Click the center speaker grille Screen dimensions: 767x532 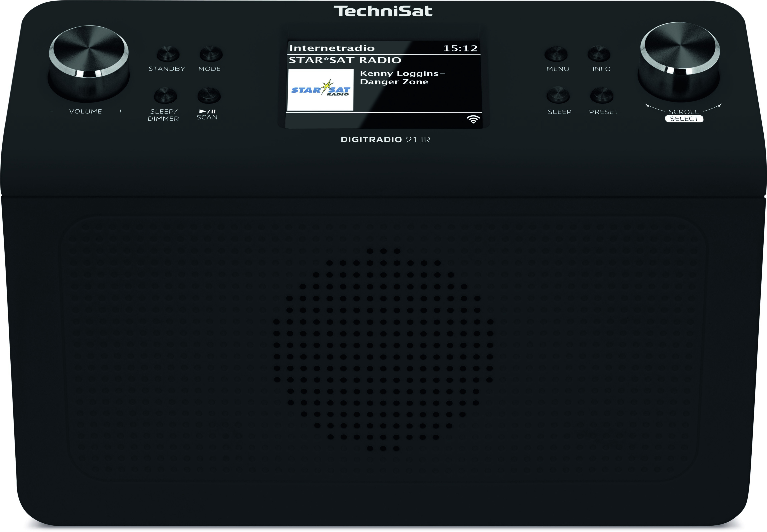click(383, 349)
